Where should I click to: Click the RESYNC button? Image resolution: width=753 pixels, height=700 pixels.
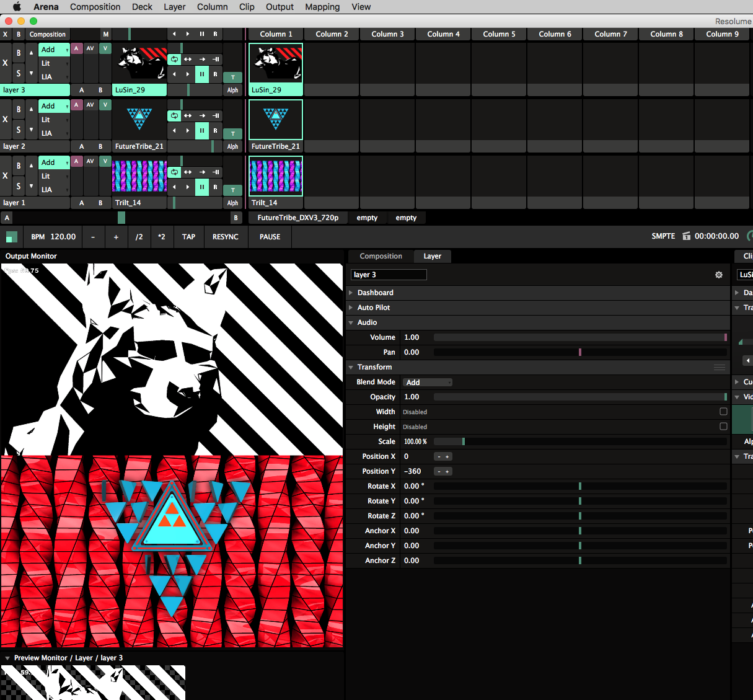225,237
